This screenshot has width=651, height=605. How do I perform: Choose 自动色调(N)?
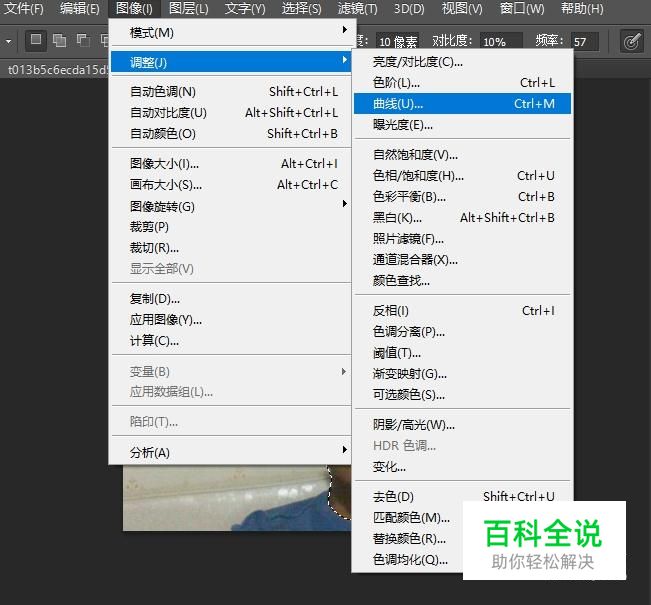(x=231, y=91)
